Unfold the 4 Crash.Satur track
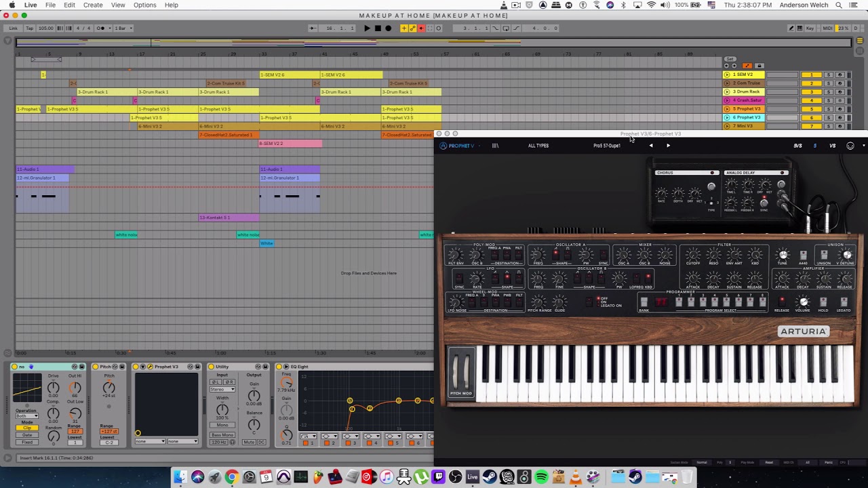This screenshot has width=868, height=488. point(727,100)
